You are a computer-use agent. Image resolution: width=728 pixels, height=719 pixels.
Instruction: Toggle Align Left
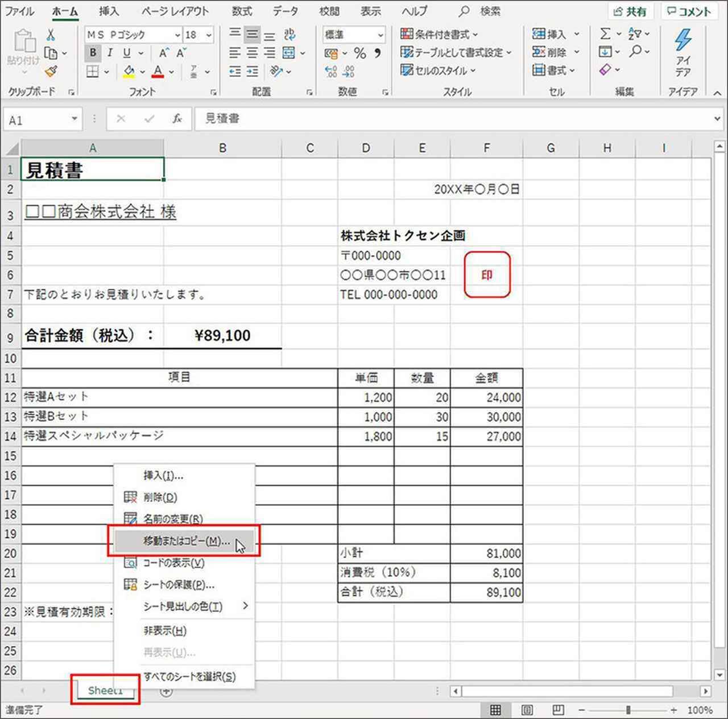(x=235, y=53)
